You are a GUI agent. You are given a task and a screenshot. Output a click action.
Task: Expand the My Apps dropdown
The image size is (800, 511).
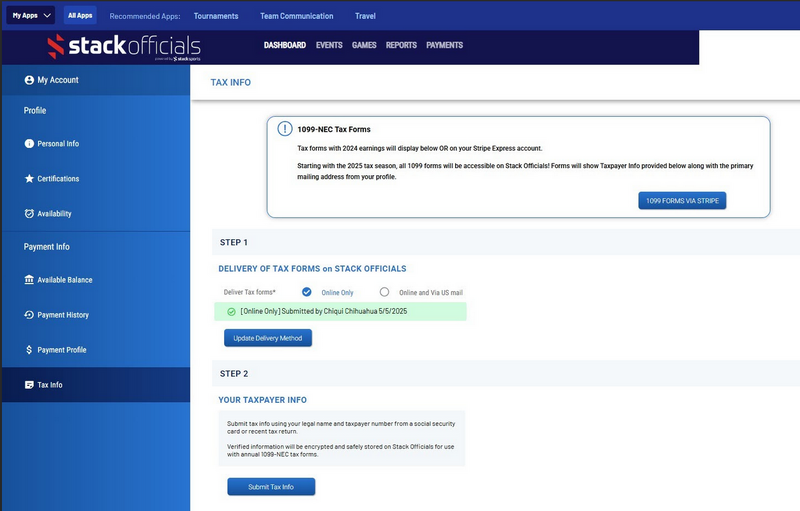32,16
